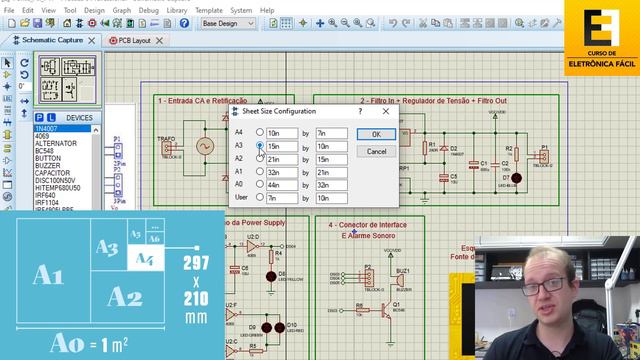Screen dimensions: 640x360
Task: Cancel the Sheet Size Configuration dialog
Action: (376, 151)
